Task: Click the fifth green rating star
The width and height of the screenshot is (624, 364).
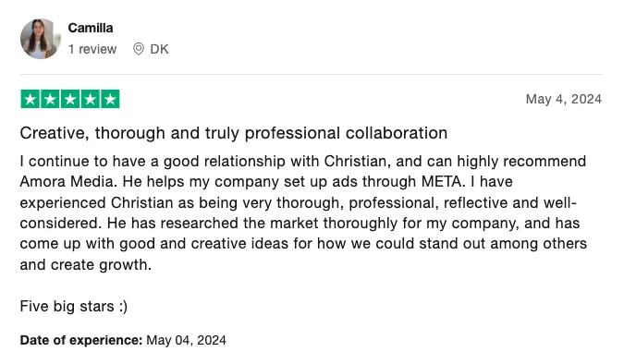Action: pyautogui.click(x=110, y=99)
